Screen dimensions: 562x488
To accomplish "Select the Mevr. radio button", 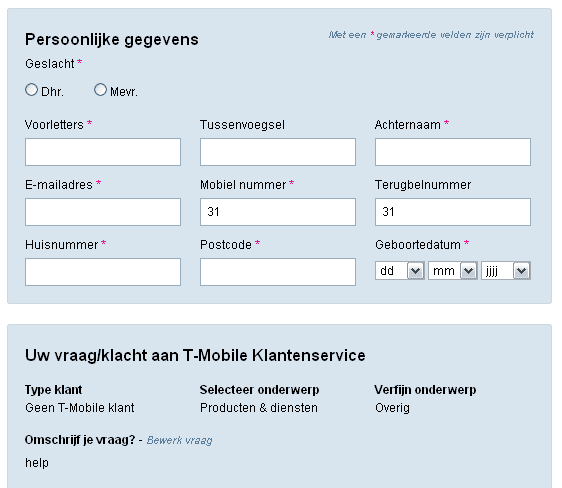I will (100, 90).
